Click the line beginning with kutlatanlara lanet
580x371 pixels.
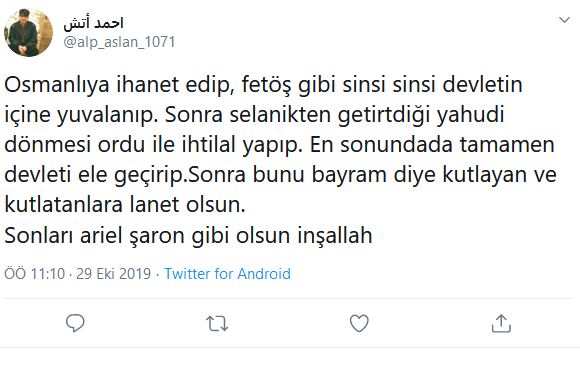point(125,205)
